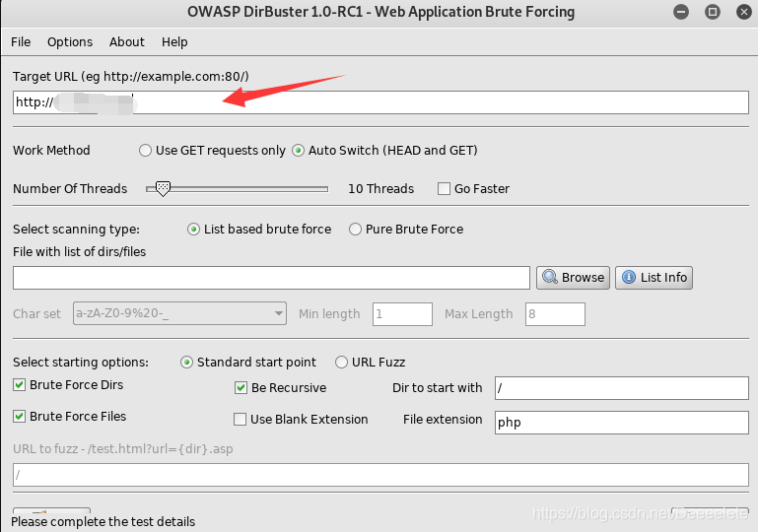Viewport: 758px width, 532px height.
Task: Click the File extension field
Action: [622, 423]
